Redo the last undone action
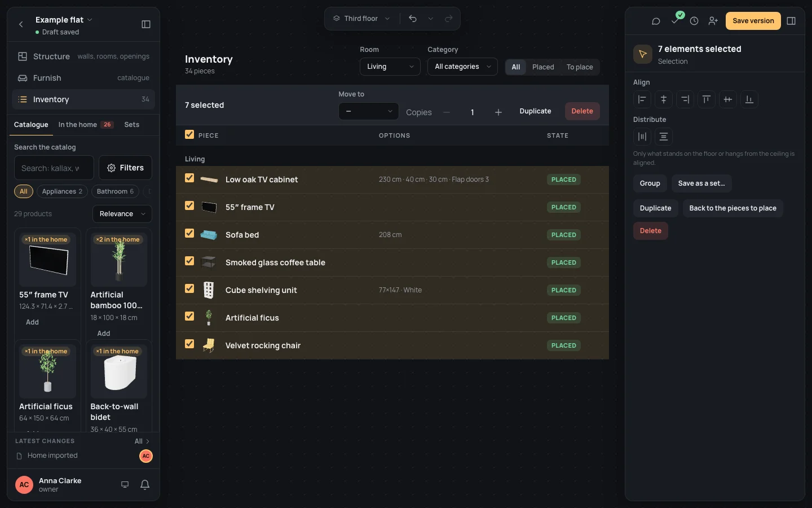Screen dimensions: 812x508 pyautogui.click(x=449, y=19)
